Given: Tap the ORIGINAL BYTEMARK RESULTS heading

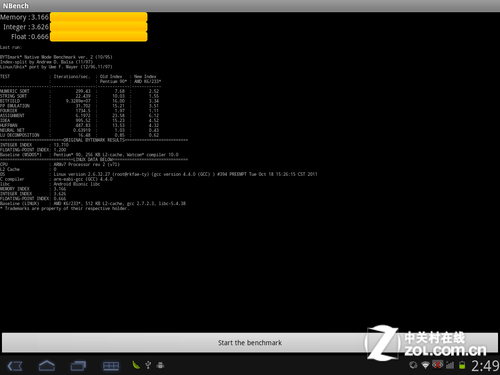Looking at the screenshot, I should (x=94, y=140).
